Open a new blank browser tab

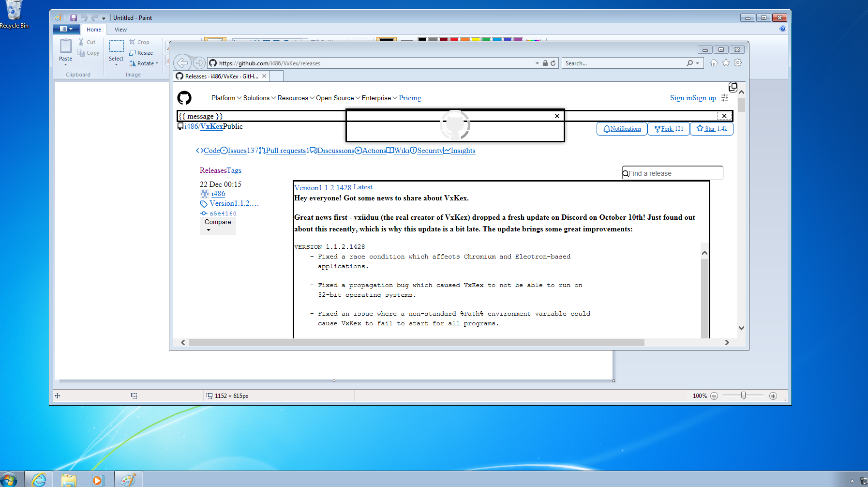(x=276, y=76)
